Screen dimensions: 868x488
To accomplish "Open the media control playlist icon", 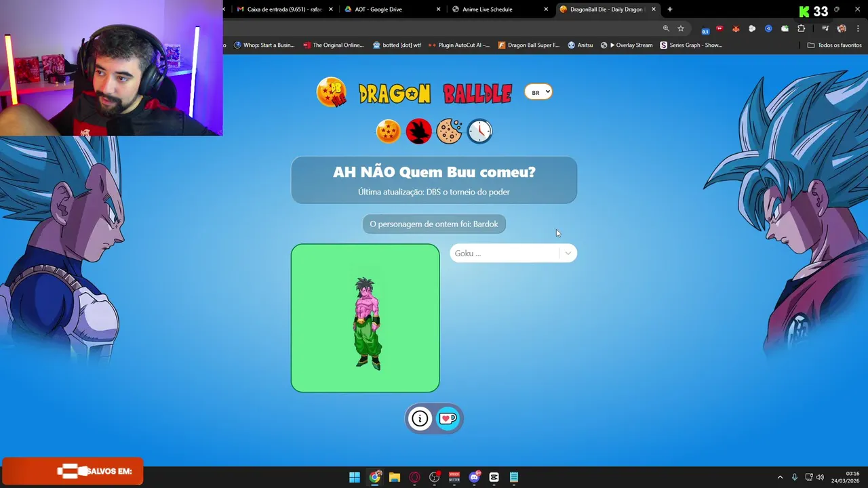I will (x=825, y=28).
